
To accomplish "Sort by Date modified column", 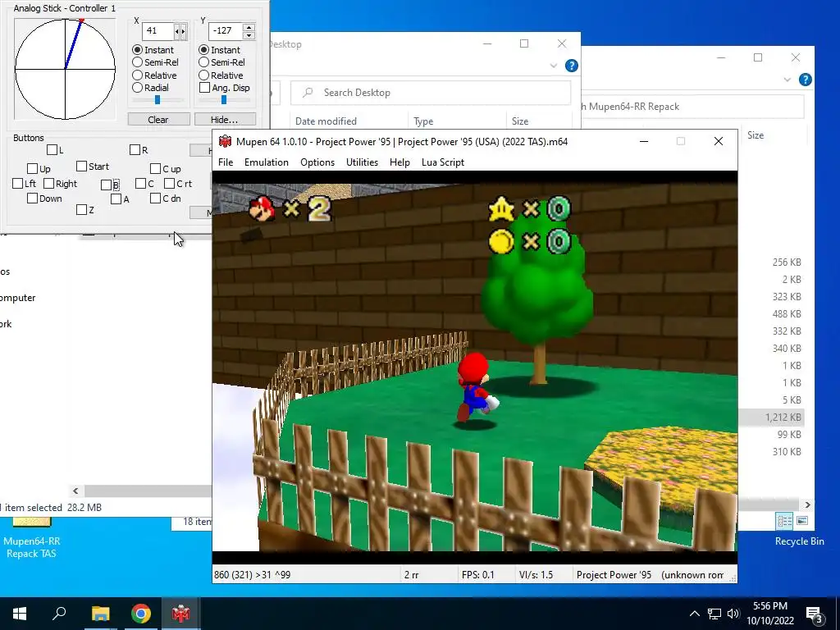I will [326, 121].
